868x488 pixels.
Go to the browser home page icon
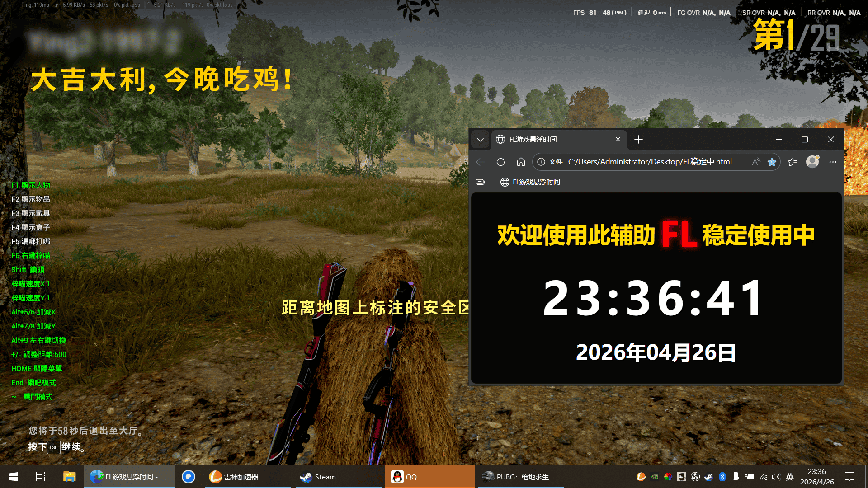[521, 162]
